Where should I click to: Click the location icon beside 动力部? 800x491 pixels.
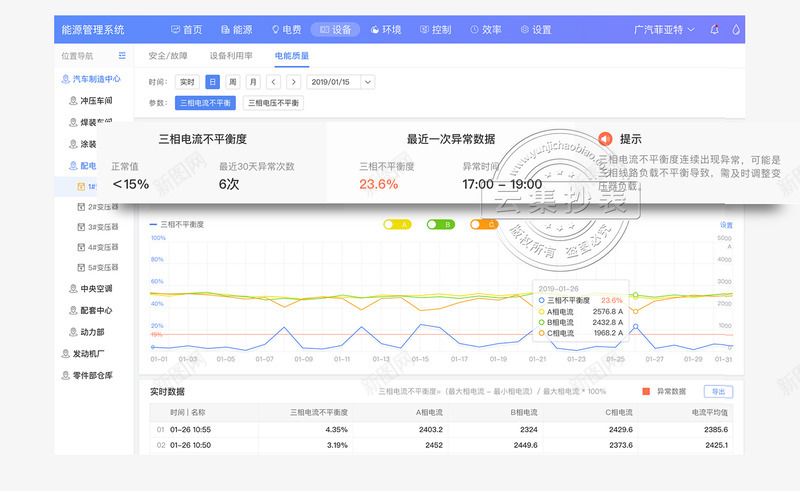point(73,332)
